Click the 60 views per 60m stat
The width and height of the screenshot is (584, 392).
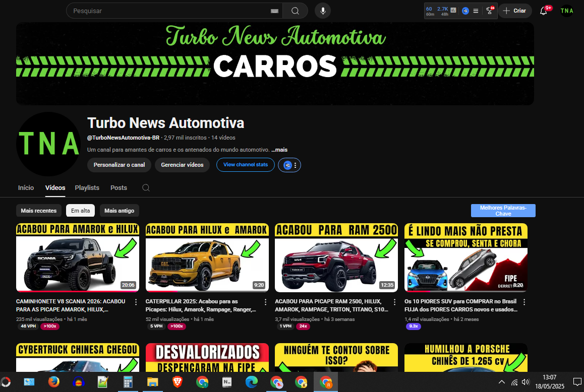(430, 11)
